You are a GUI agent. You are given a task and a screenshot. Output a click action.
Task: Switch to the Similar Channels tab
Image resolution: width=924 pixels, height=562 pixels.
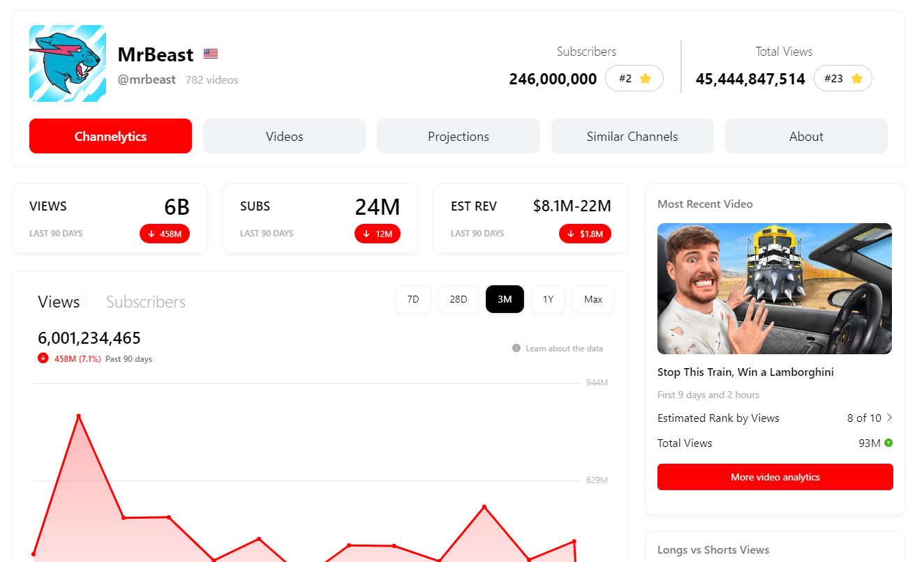click(x=632, y=136)
